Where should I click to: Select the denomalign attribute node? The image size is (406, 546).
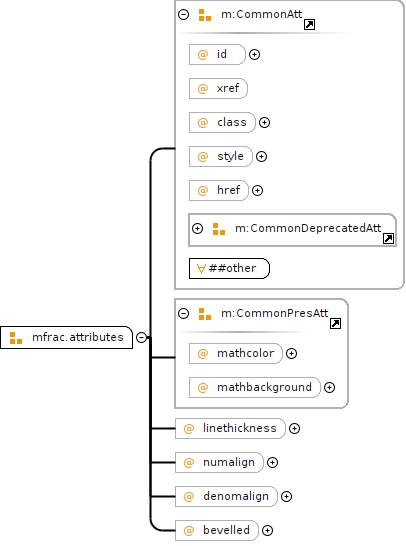226,497
